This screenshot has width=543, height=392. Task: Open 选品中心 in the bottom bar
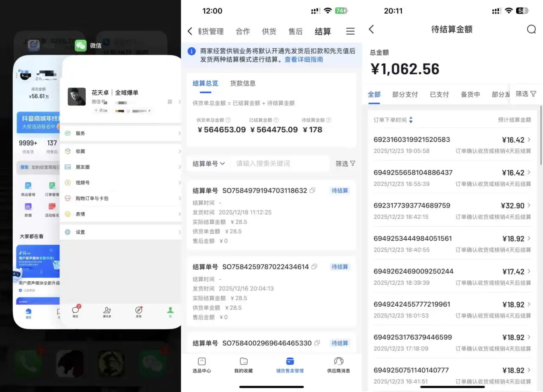202,365
